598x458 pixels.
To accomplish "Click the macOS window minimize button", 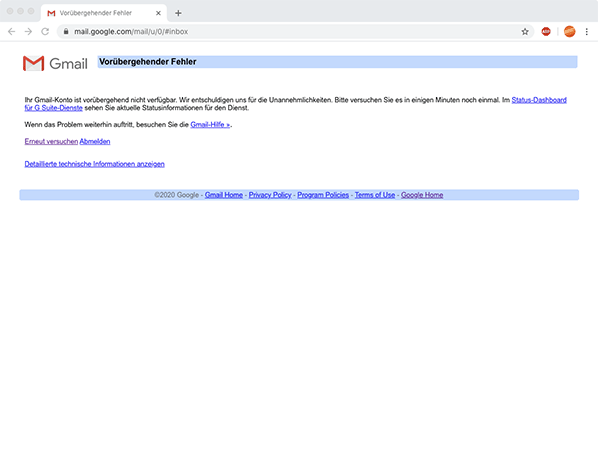I will click(21, 11).
